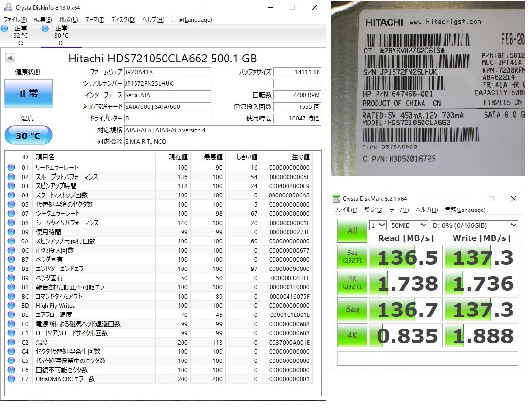Viewport: 530px width, 420px height.
Task: Run the plain Seq benchmark
Action: click(352, 309)
